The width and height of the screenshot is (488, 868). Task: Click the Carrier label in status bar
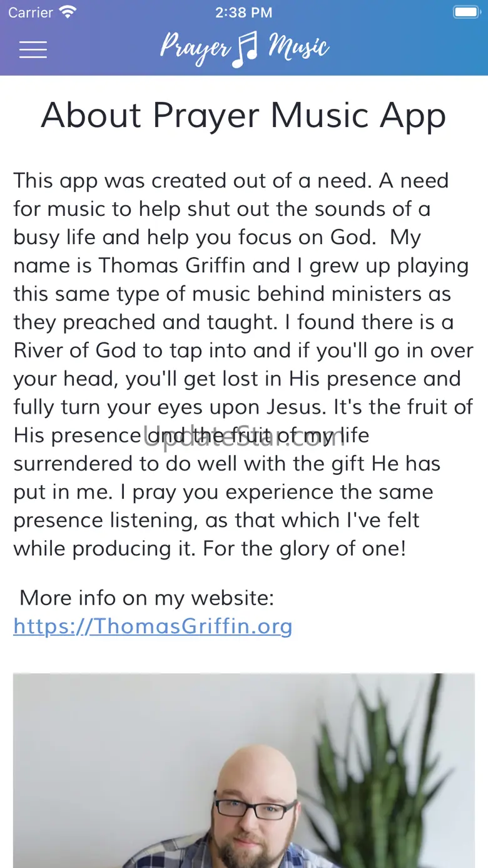(31, 12)
